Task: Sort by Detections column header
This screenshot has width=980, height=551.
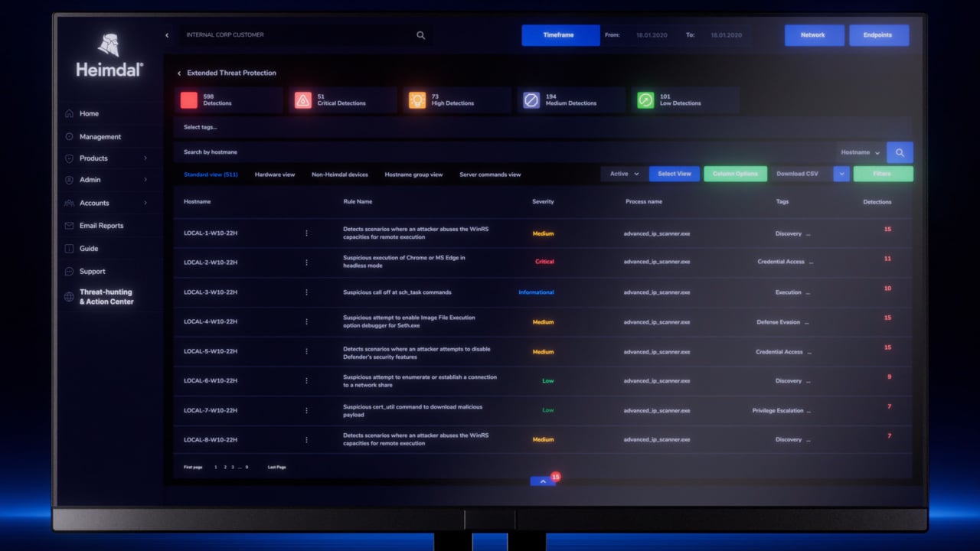Action: 877,202
